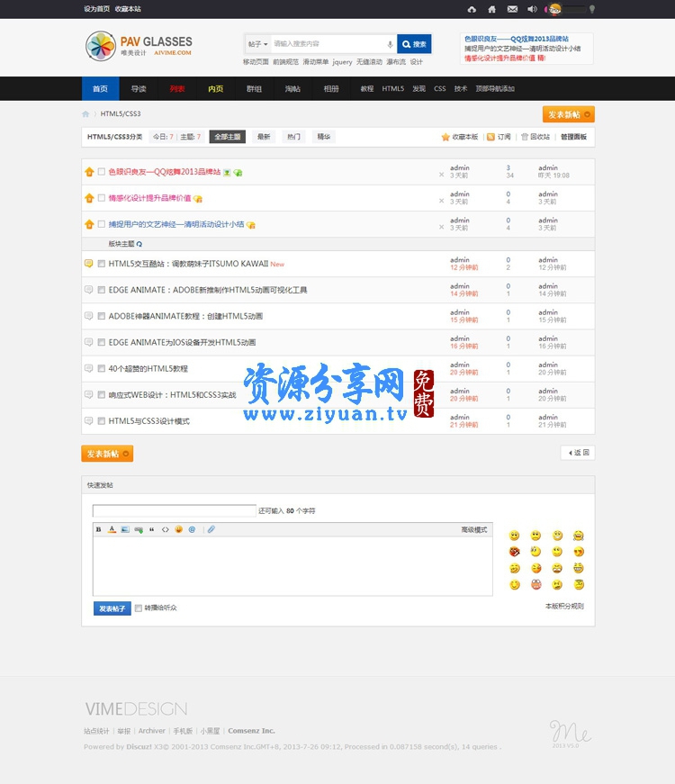Select the 热门 filter tab
Screen dimensions: 675x784
[294, 137]
